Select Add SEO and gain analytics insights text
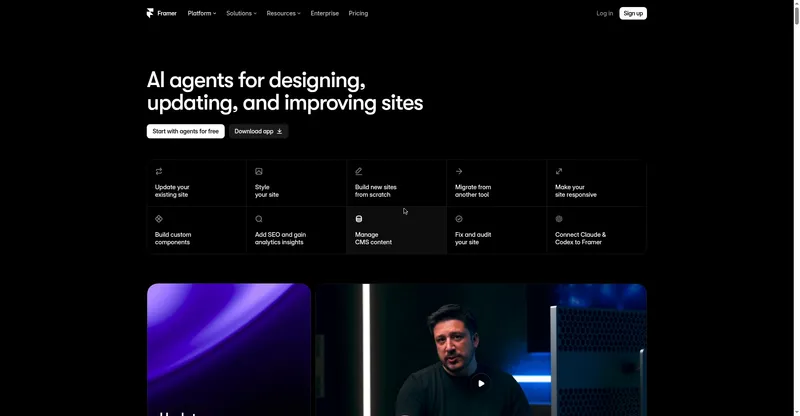800x416 pixels. tap(280, 238)
